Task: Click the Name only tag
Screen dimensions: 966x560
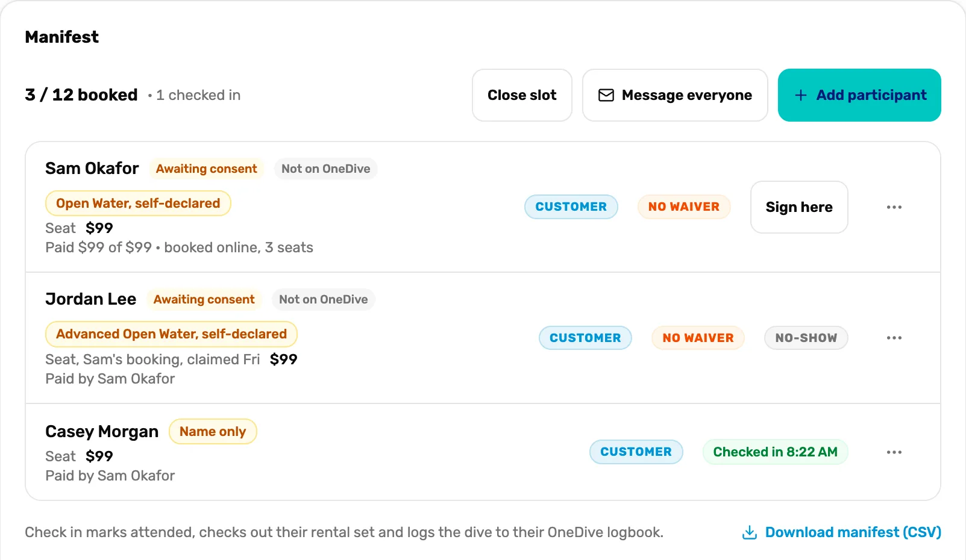Action: (213, 431)
